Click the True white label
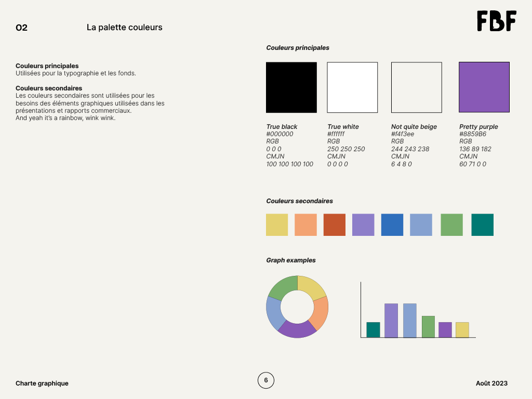This screenshot has height=399, width=532. (x=343, y=127)
